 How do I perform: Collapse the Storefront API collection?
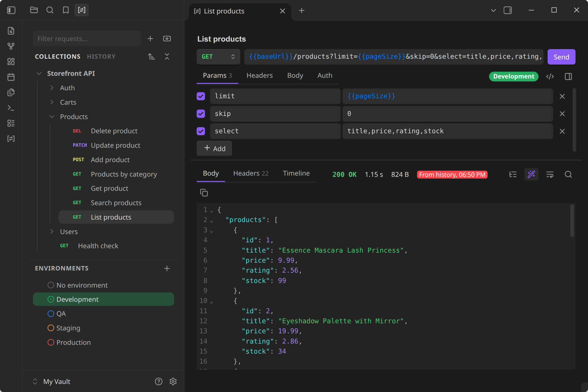(x=39, y=73)
